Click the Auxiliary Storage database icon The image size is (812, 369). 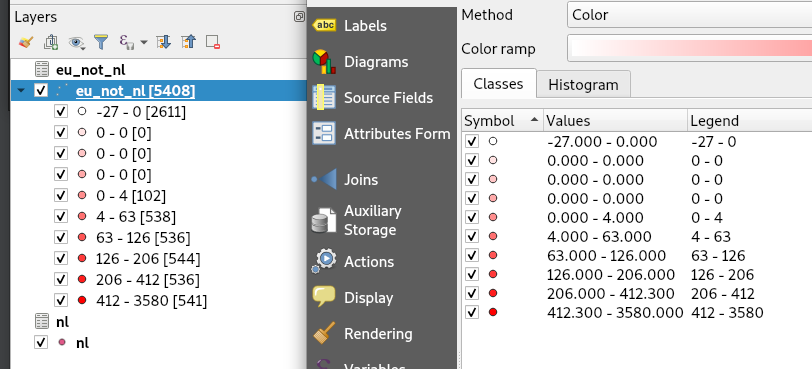pos(324,220)
